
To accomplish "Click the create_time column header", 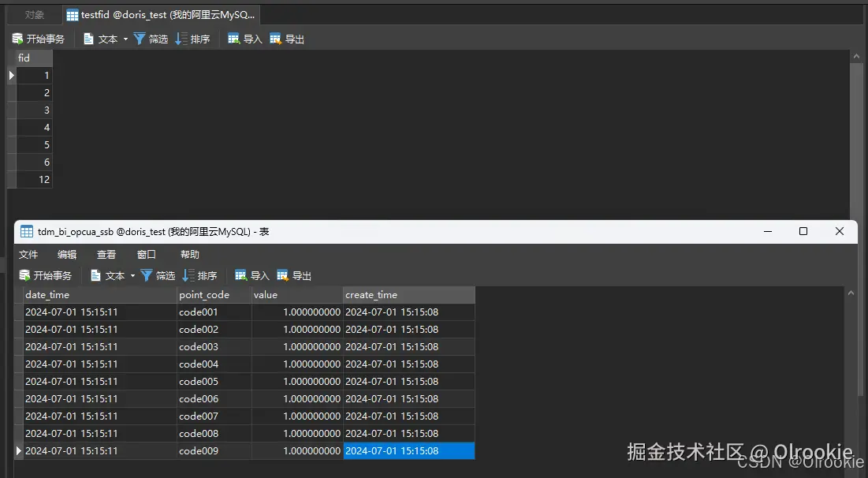I will pos(409,295).
